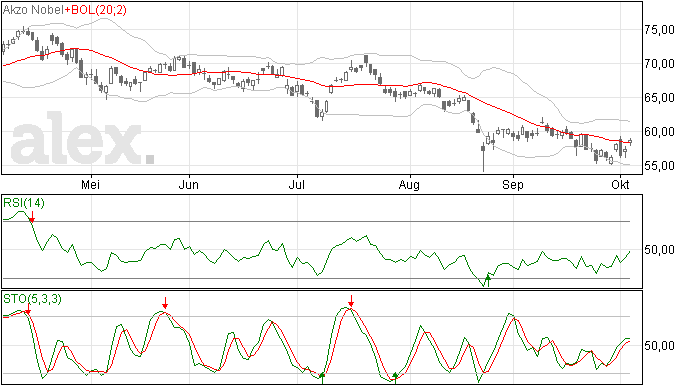This screenshot has width=690, height=387.
Task: Click first red sell arrow near STO label
Action: point(28,309)
